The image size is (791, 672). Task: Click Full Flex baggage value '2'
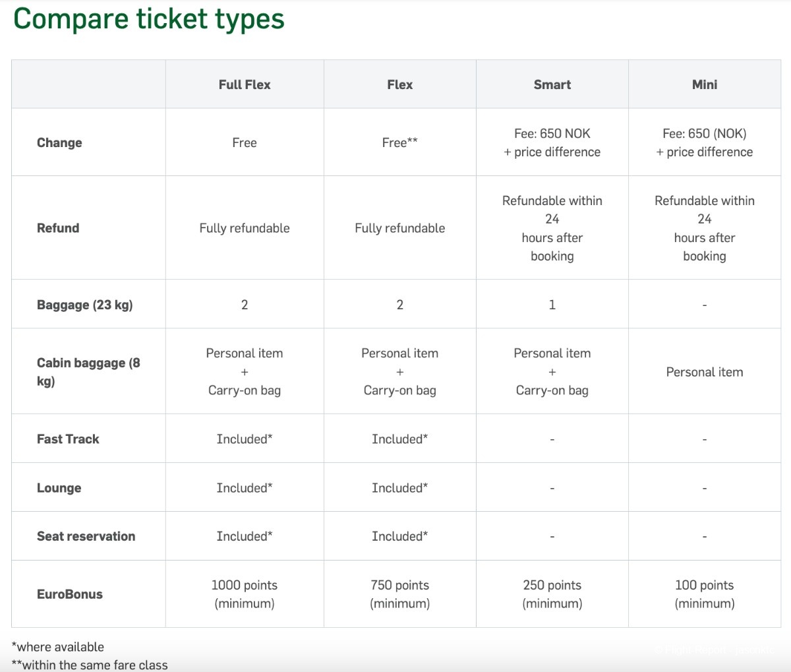[245, 305]
